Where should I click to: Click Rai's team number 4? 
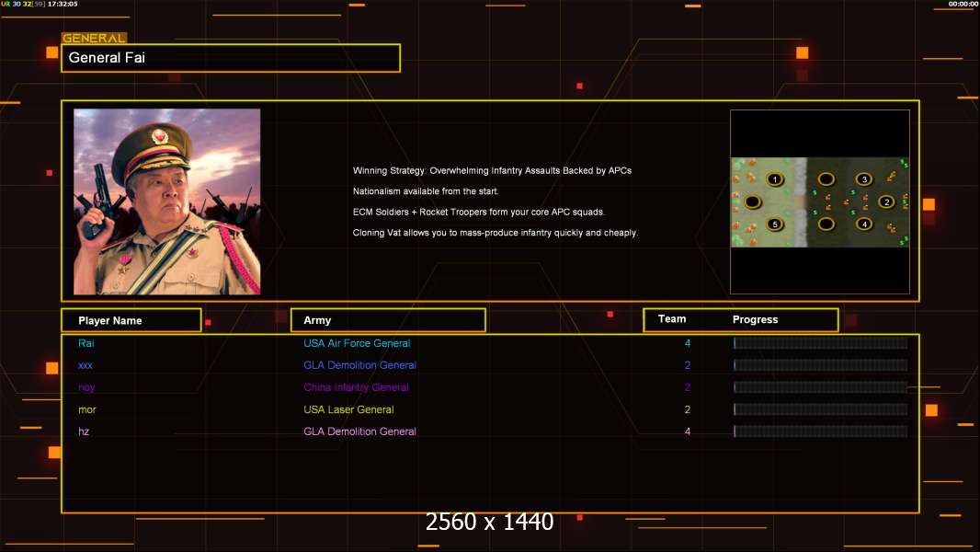pyautogui.click(x=688, y=343)
